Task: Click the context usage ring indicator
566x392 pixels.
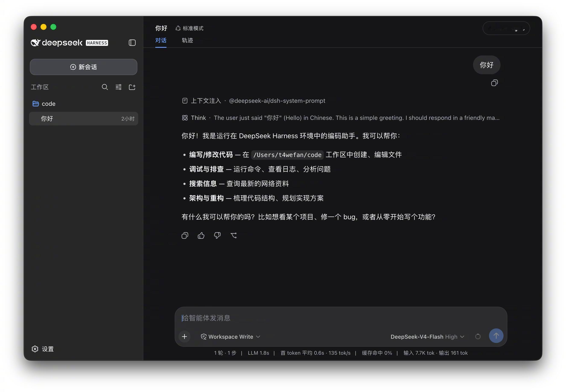Action: coord(478,337)
